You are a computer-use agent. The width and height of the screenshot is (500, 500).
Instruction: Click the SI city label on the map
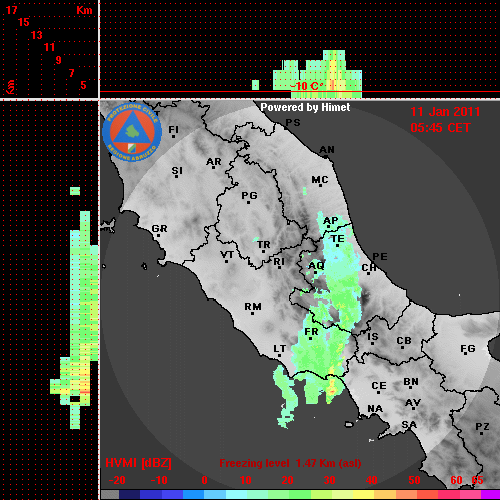pyautogui.click(x=177, y=171)
